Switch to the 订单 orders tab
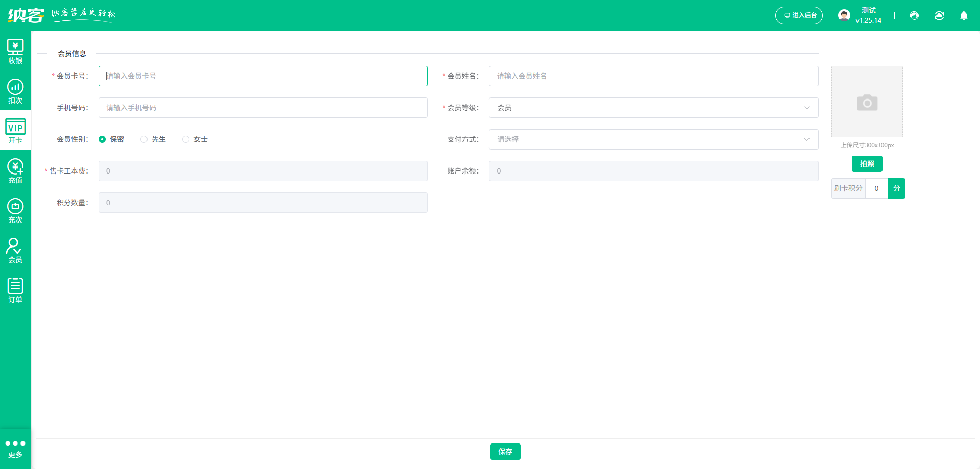The height and width of the screenshot is (469, 980). (x=15, y=290)
